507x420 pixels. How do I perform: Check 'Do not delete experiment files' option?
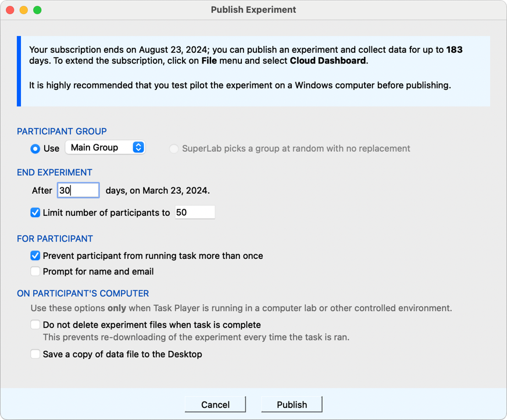(x=35, y=325)
